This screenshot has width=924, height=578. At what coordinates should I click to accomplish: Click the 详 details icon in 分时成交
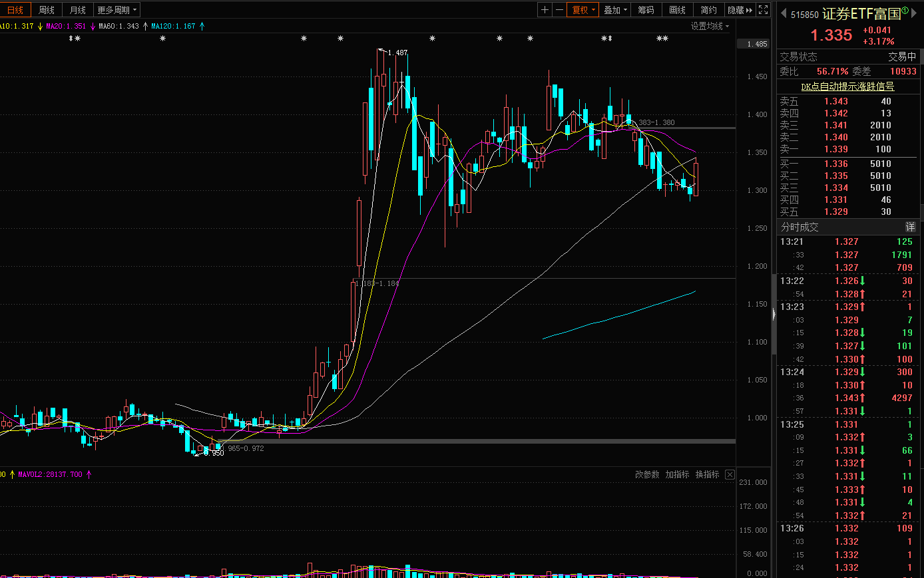point(910,227)
